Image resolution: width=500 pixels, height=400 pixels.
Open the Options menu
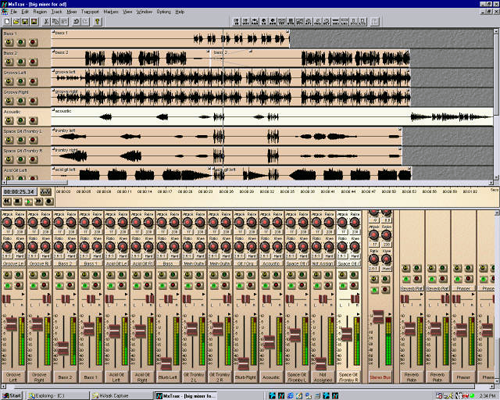pyautogui.click(x=164, y=12)
